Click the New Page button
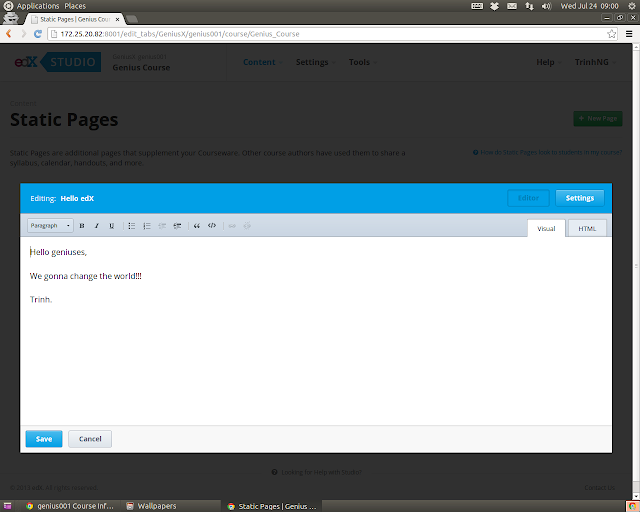This screenshot has height=512, width=640. (x=598, y=118)
